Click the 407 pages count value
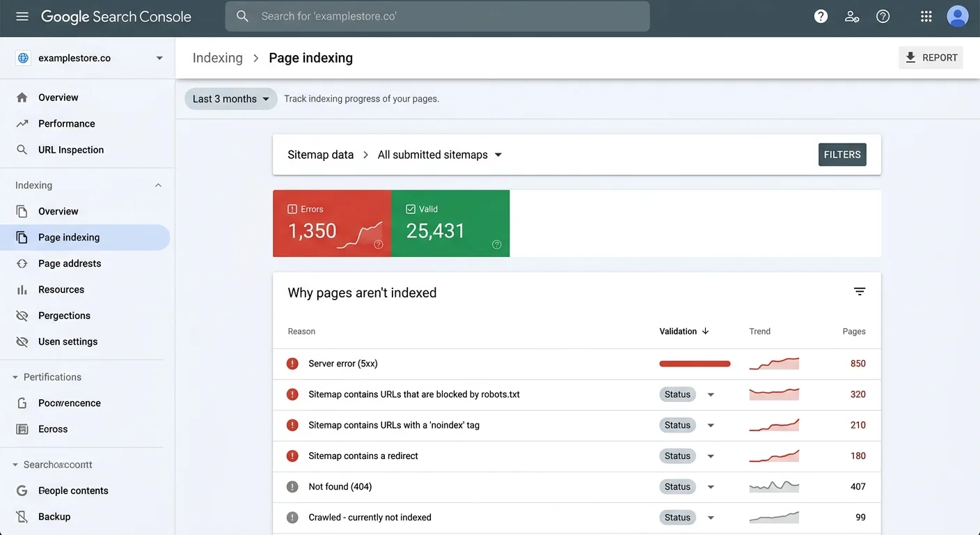Screen dimensions: 980x535 tap(857, 487)
